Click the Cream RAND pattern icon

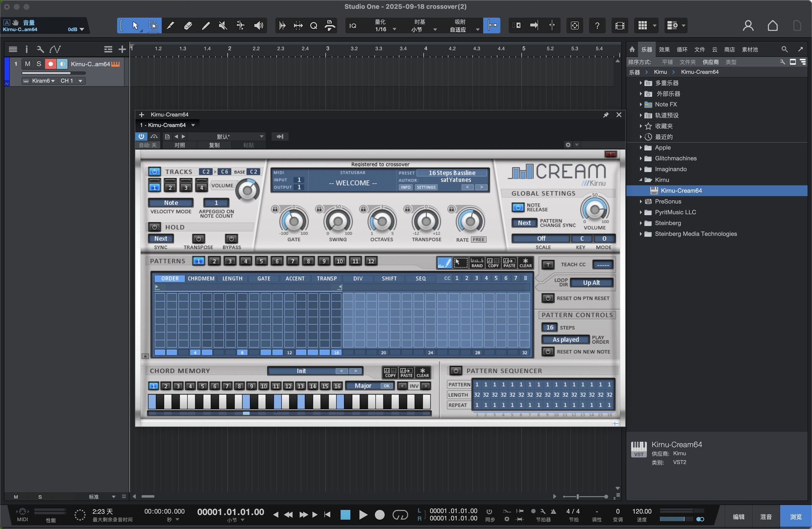tap(477, 263)
